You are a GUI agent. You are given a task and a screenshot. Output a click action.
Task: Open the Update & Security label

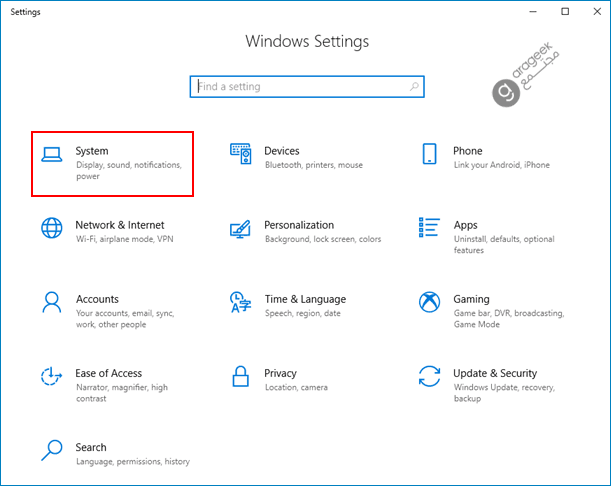click(495, 373)
